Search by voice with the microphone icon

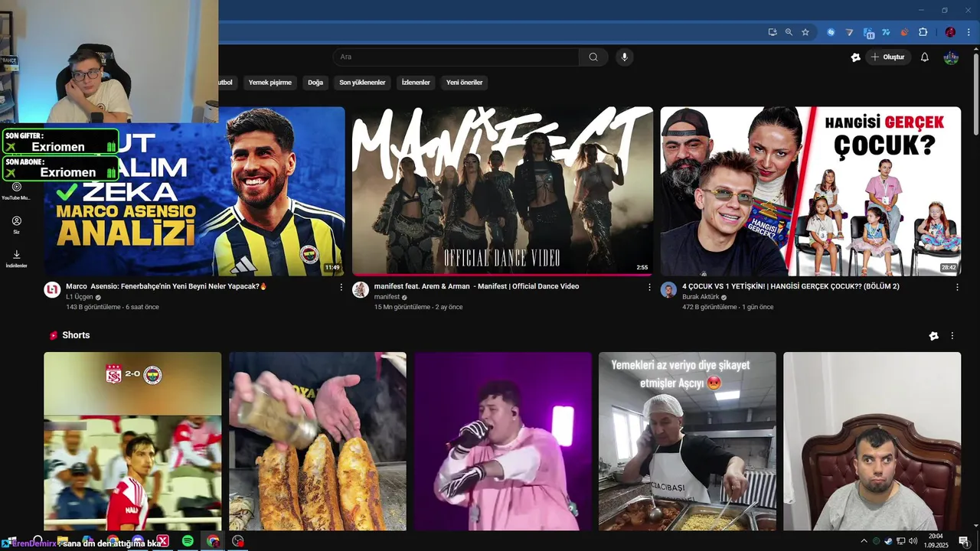pos(624,57)
